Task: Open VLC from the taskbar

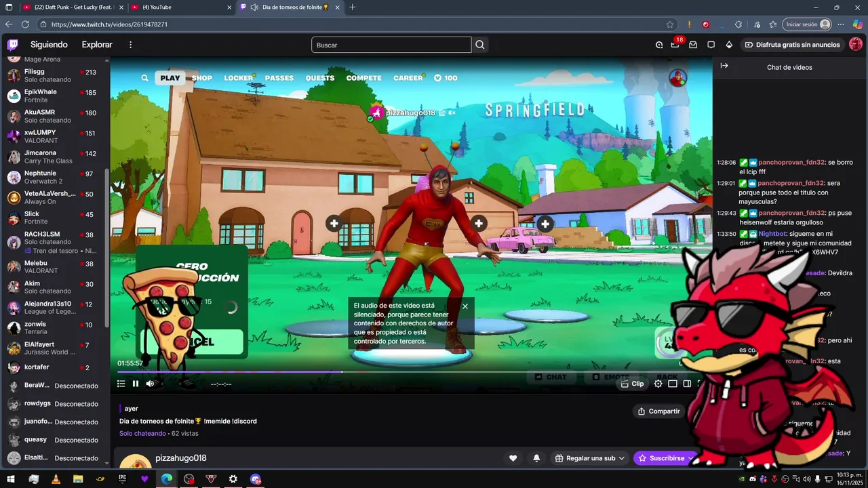Action: click(x=56, y=479)
